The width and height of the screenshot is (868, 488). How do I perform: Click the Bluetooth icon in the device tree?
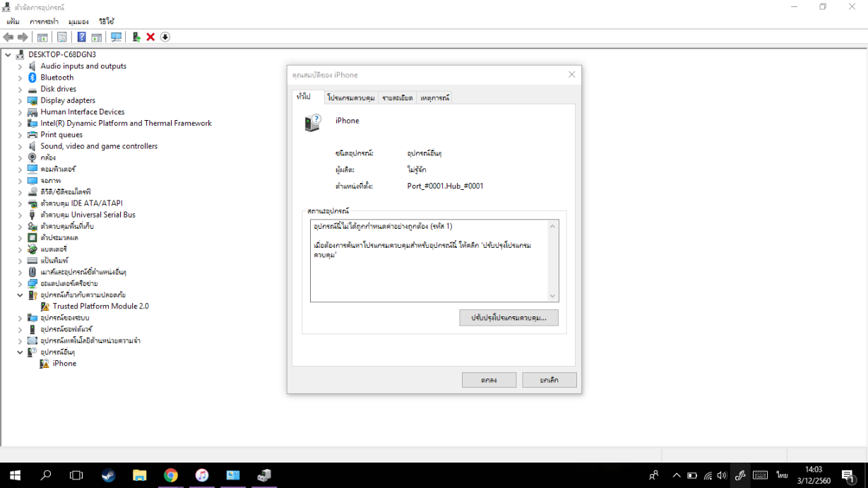[32, 78]
